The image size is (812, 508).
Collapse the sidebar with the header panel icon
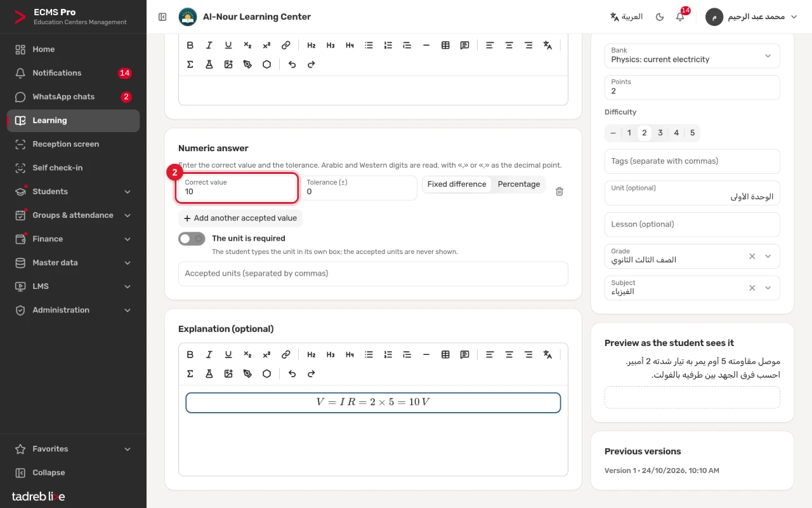[162, 17]
